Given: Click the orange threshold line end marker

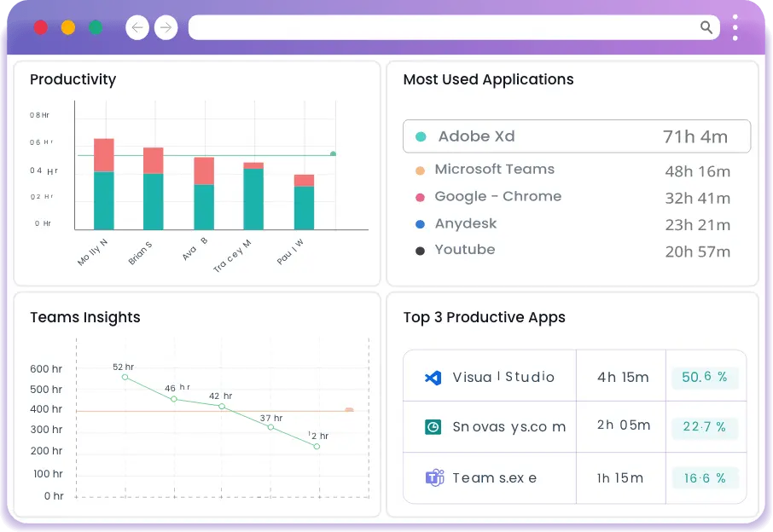Looking at the screenshot, I should [x=350, y=410].
